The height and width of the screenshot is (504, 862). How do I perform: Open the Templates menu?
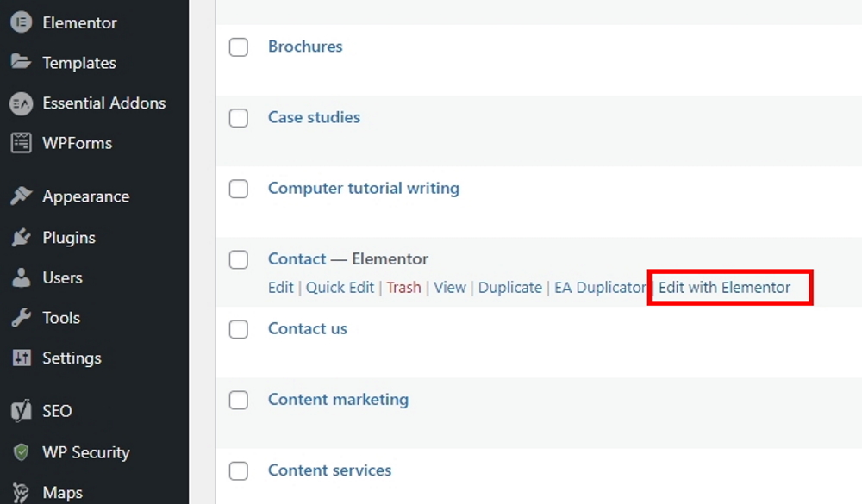pyautogui.click(x=79, y=63)
